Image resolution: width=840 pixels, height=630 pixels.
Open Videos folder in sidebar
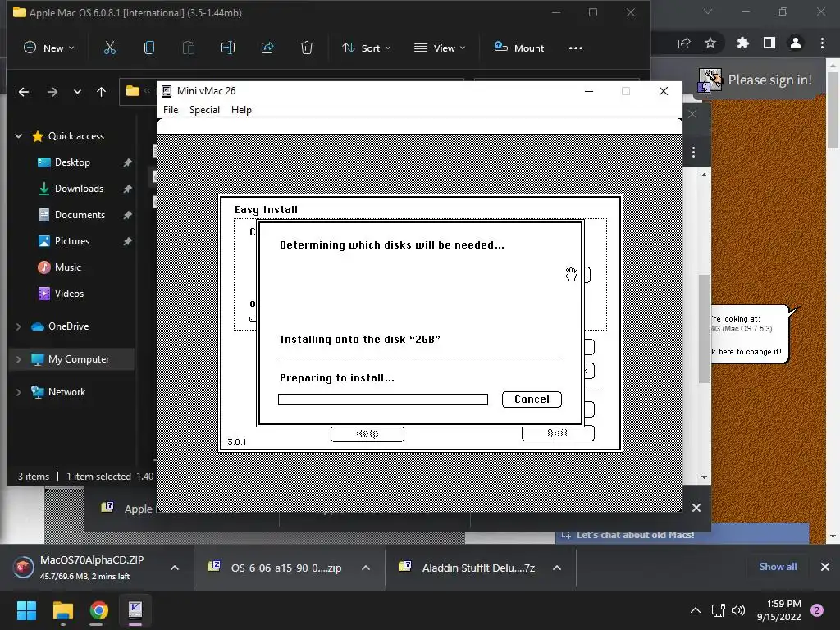(69, 294)
